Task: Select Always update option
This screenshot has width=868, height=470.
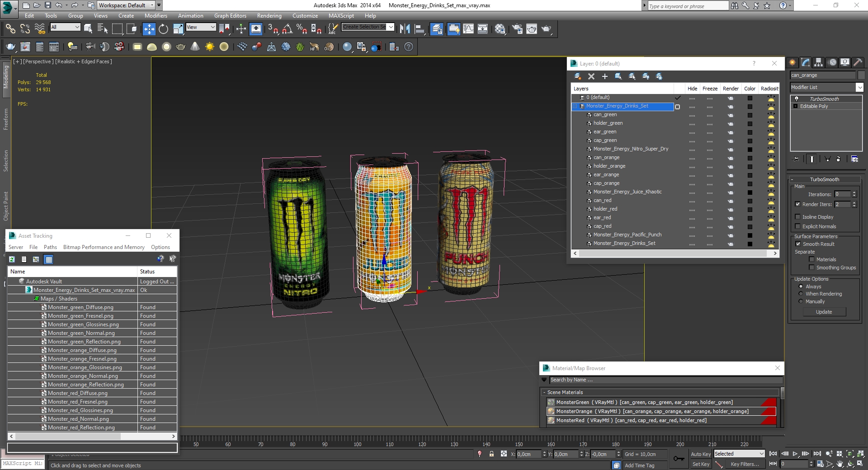Action: (801, 287)
